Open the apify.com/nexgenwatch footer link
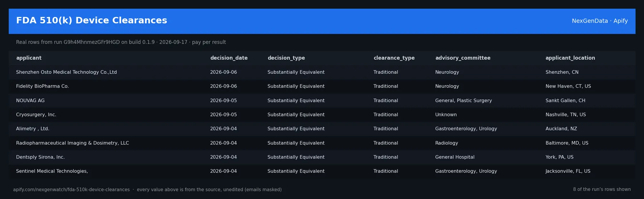The height and width of the screenshot is (199, 644). (72, 190)
